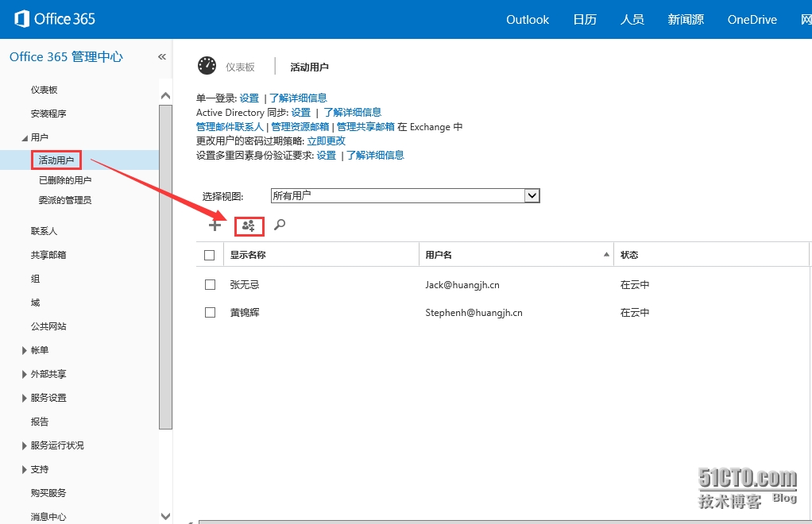812x524 pixels.
Task: Open OneDrive from the top navigation
Action: click(x=752, y=20)
